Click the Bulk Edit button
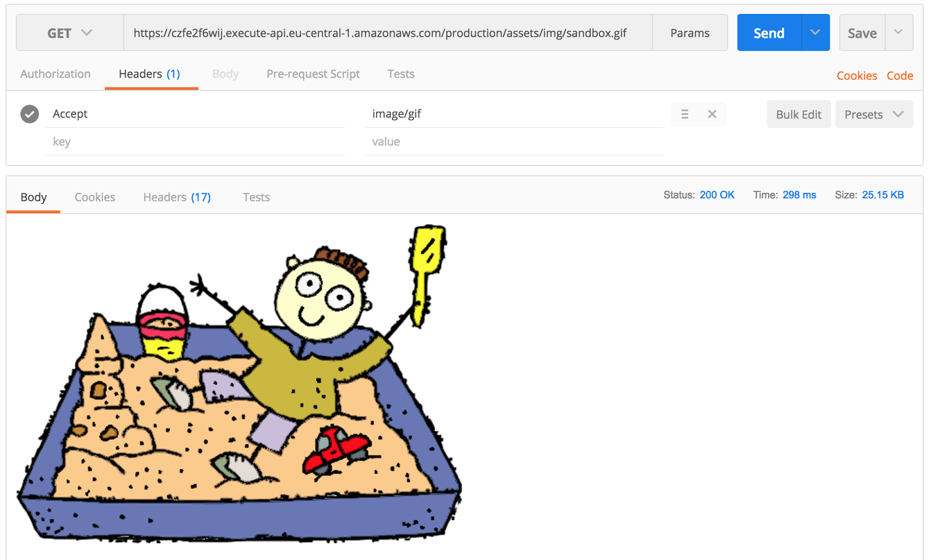The height and width of the screenshot is (560, 933). (x=798, y=114)
